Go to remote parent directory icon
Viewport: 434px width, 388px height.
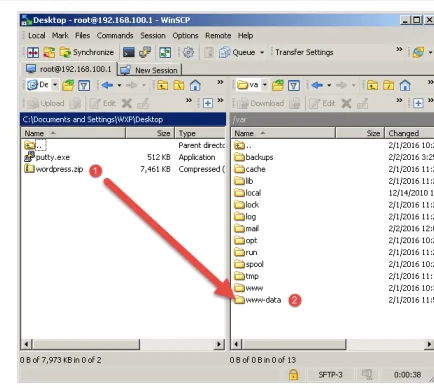372,85
